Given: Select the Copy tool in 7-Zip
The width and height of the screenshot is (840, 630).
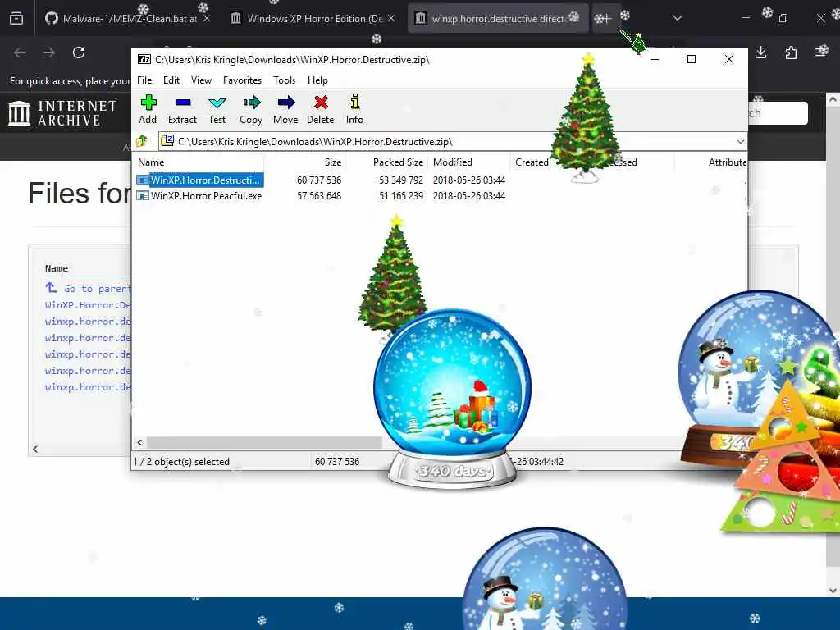Looking at the screenshot, I should click(251, 110).
